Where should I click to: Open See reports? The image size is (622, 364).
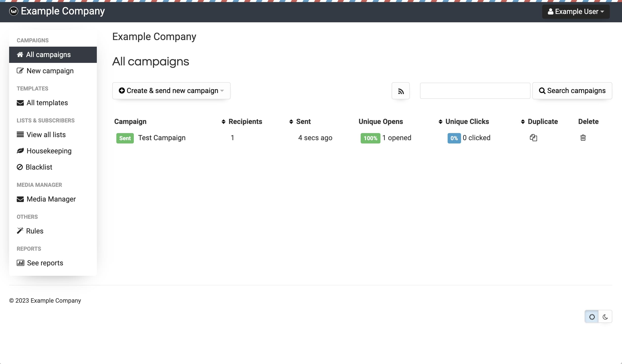coord(53,263)
